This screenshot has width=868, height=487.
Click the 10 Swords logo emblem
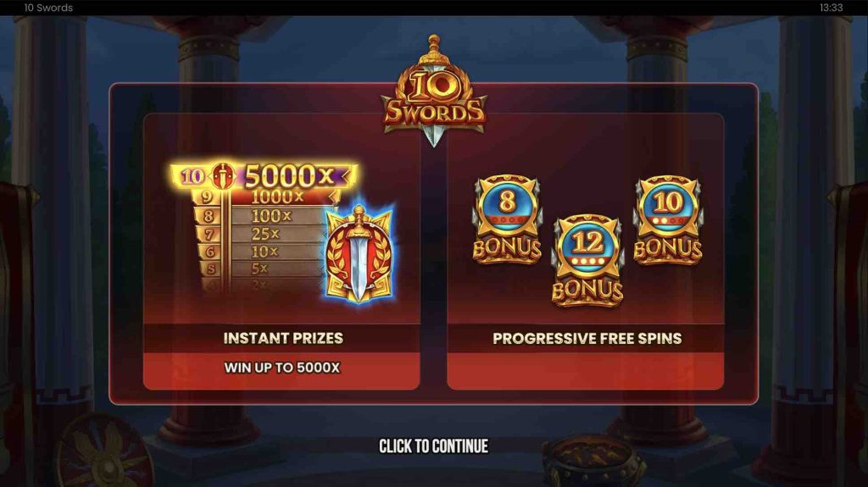point(433,91)
